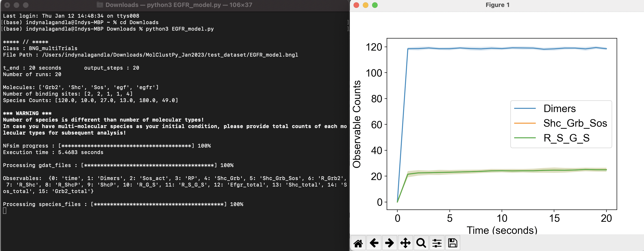644x251 pixels.
Task: Click the File Path line in terminal
Action: click(150, 55)
